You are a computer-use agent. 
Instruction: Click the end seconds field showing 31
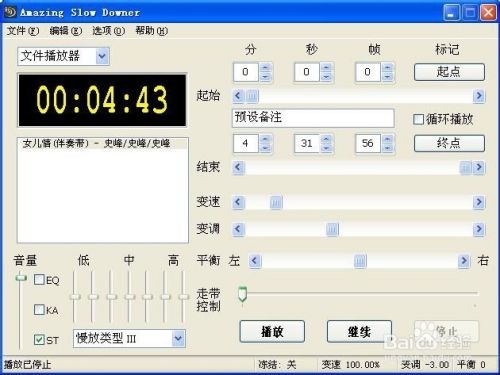[x=307, y=143]
